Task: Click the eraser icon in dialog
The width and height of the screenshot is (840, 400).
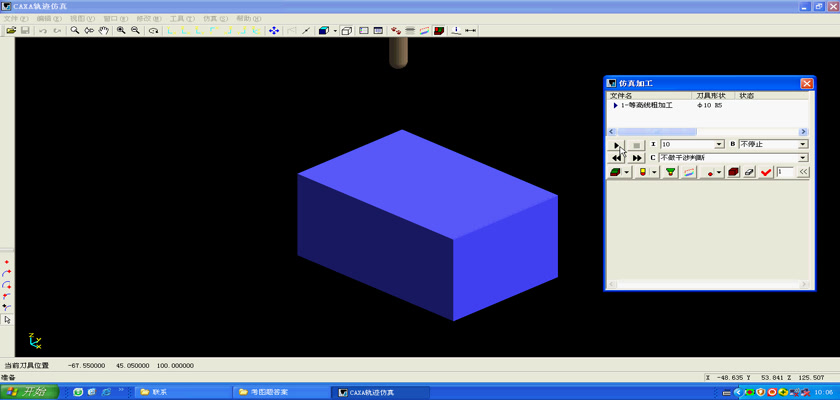Action: click(x=749, y=172)
